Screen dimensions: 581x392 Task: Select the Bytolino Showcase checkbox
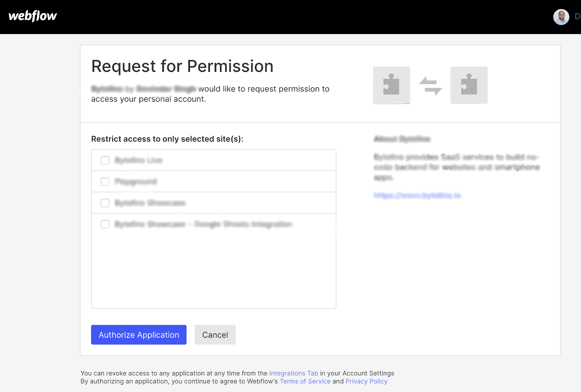coord(105,203)
